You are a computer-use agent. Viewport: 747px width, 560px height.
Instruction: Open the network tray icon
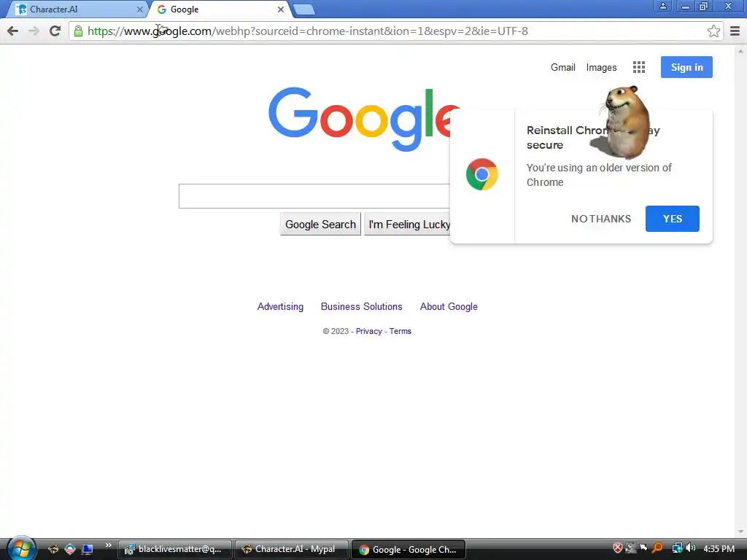pos(677,548)
